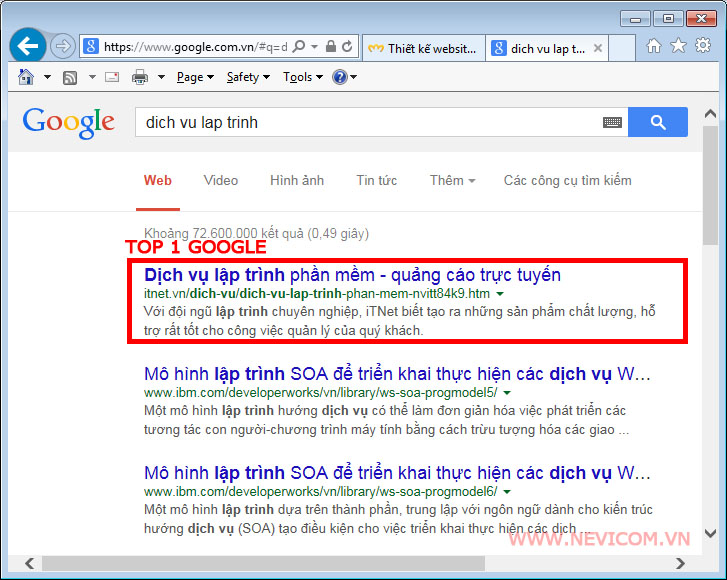This screenshot has width=727, height=580.
Task: Expand the Thêm search options dropdown
Action: pyautogui.click(x=452, y=180)
